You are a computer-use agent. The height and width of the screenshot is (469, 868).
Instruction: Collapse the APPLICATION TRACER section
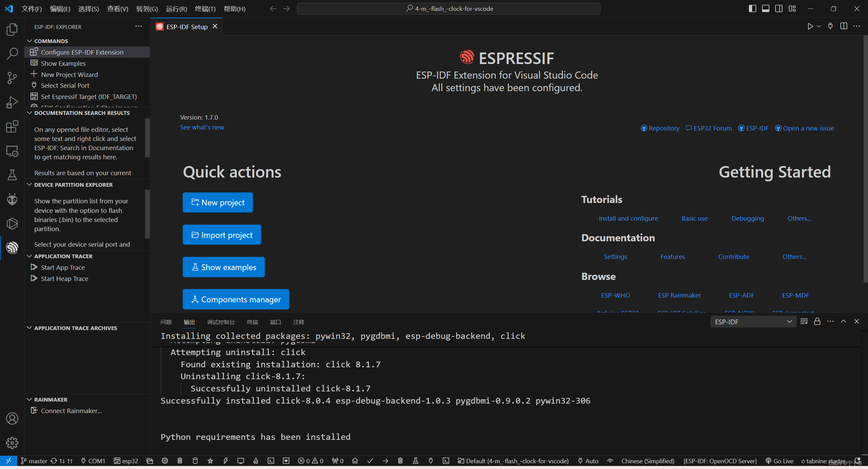[29, 256]
